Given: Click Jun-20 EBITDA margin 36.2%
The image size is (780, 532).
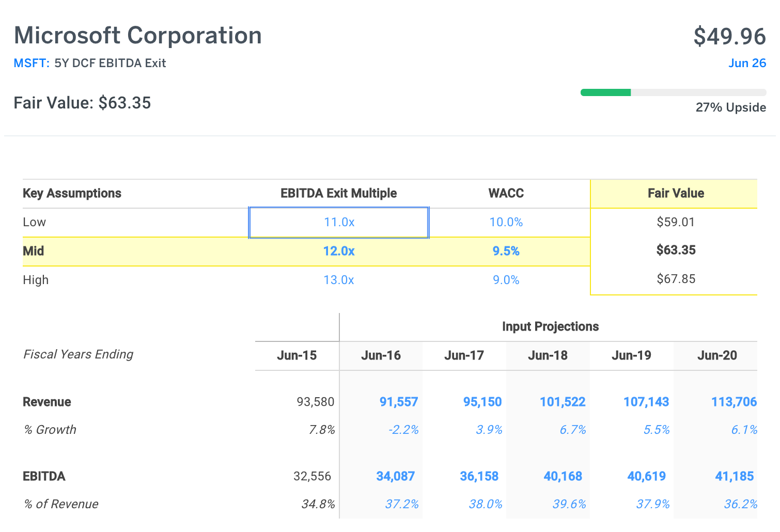Looking at the screenshot, I should [x=741, y=505].
